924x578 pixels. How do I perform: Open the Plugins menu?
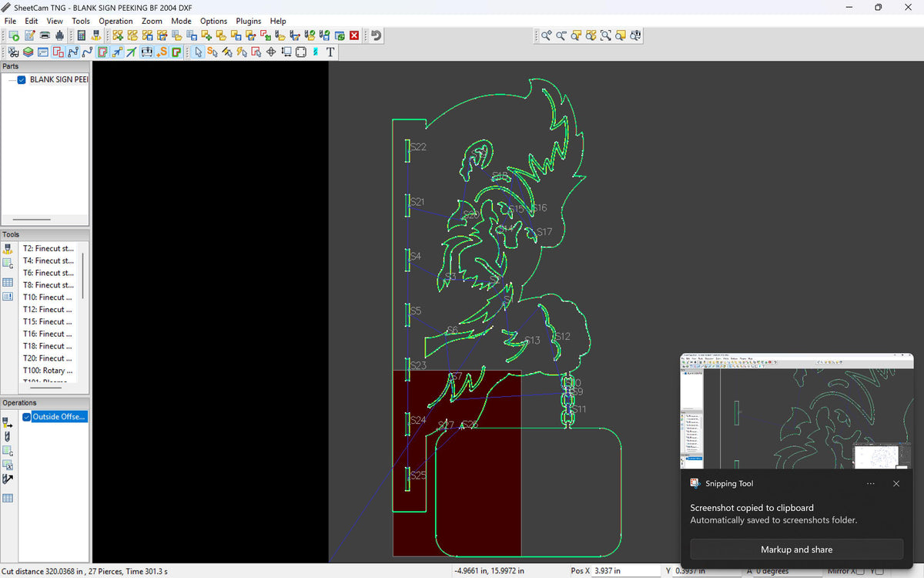pos(249,21)
